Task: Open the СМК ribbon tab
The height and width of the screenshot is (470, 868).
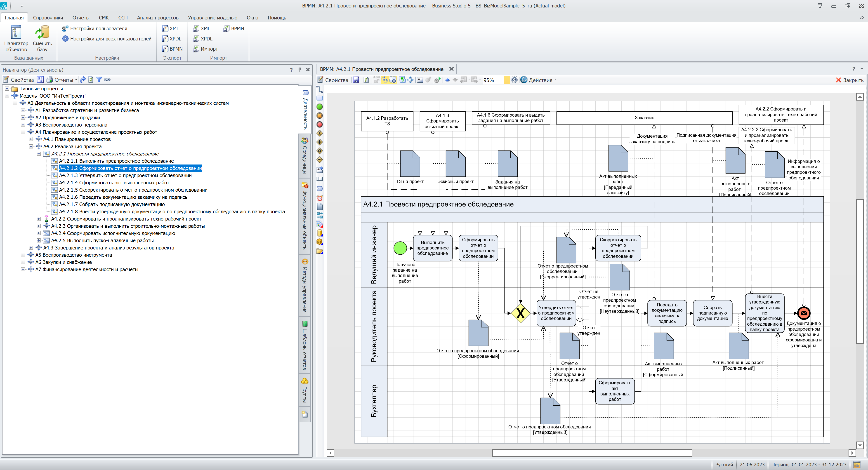Action: pos(104,18)
